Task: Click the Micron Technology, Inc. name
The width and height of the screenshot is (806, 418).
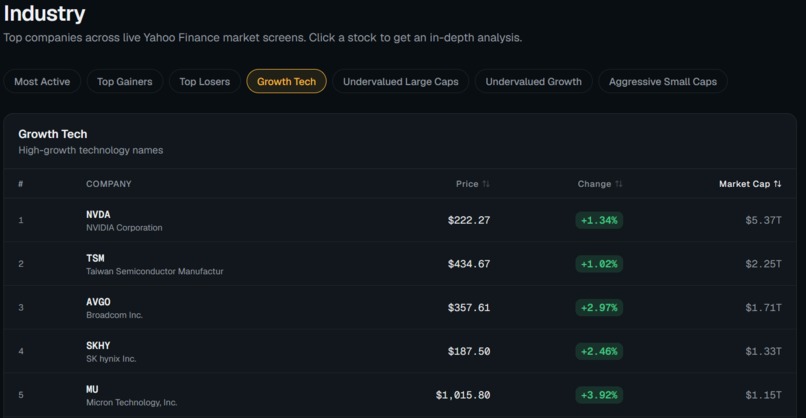Action: pyautogui.click(x=132, y=403)
